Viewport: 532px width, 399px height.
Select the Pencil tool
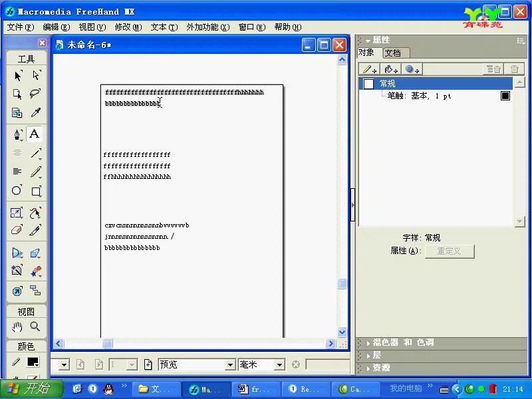tap(36, 172)
